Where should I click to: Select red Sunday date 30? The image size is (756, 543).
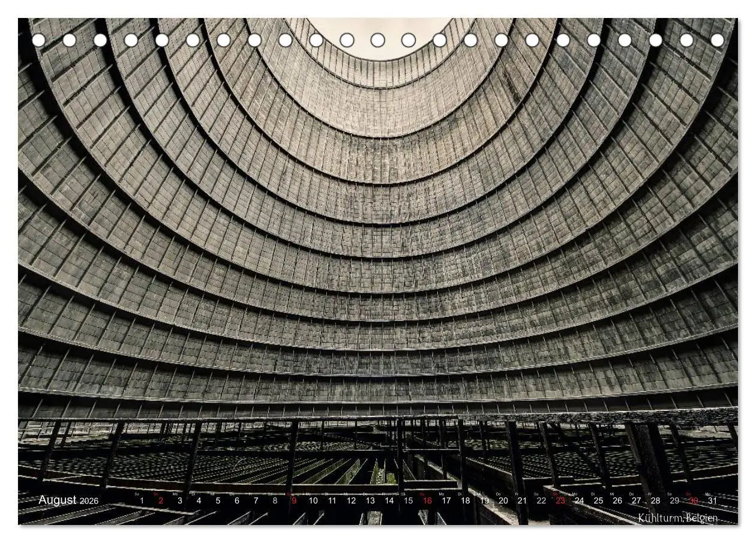click(694, 500)
